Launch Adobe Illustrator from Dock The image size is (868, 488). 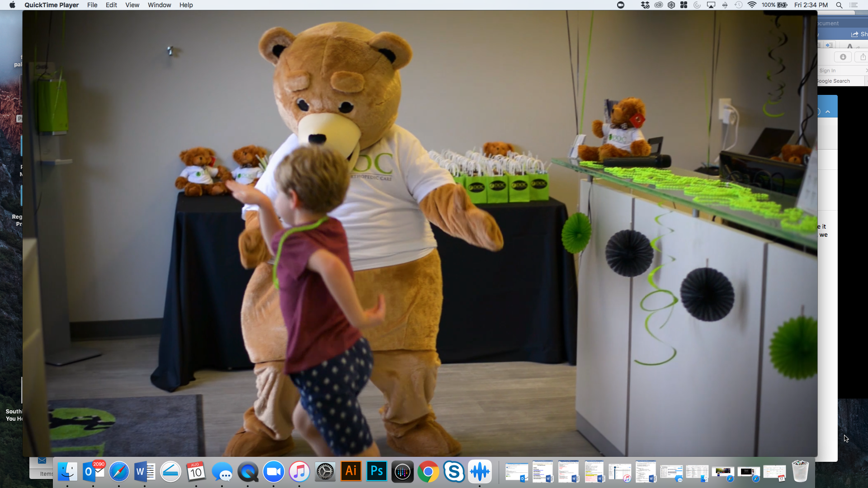click(x=351, y=472)
